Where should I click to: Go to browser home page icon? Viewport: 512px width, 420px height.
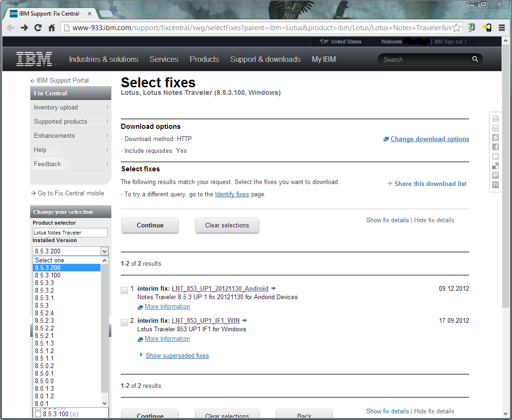(x=51, y=28)
